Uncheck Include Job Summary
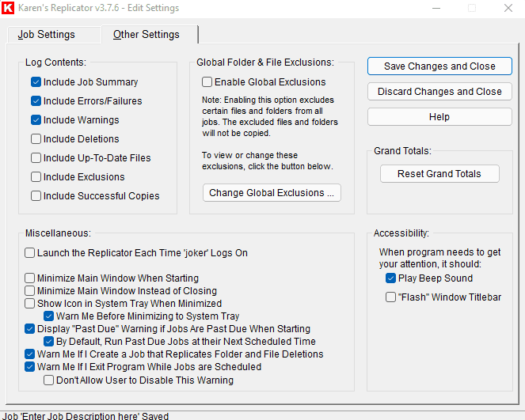The height and width of the screenshot is (420, 525). 36,82
